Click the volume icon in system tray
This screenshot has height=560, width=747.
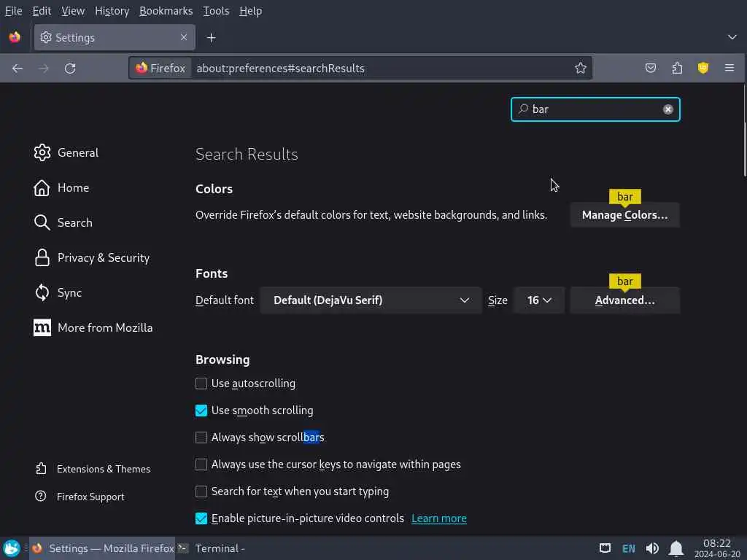652,548
